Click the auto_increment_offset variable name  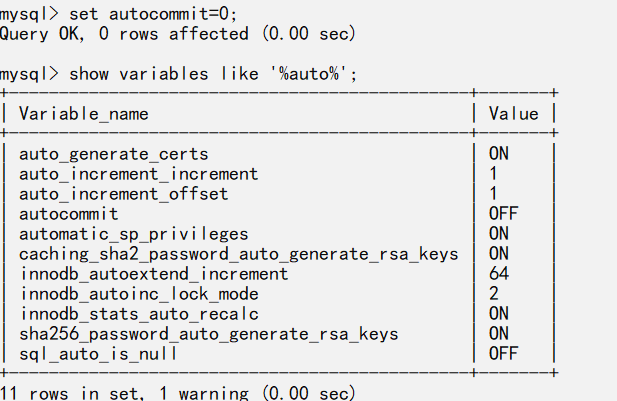tap(123, 194)
